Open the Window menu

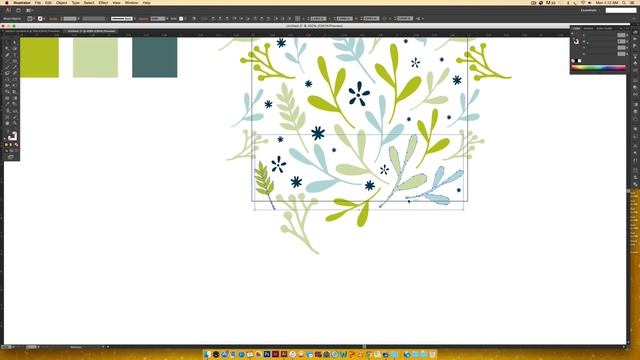[131, 2]
